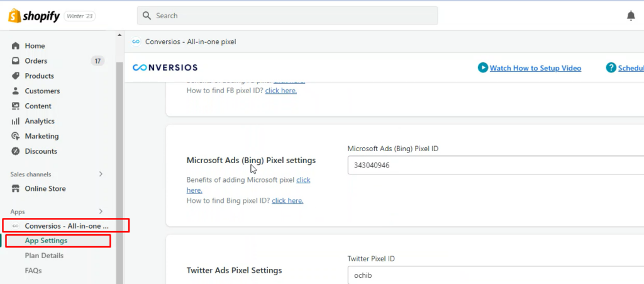Expand the Sales channels section
The width and height of the screenshot is (644, 284).
tap(101, 174)
